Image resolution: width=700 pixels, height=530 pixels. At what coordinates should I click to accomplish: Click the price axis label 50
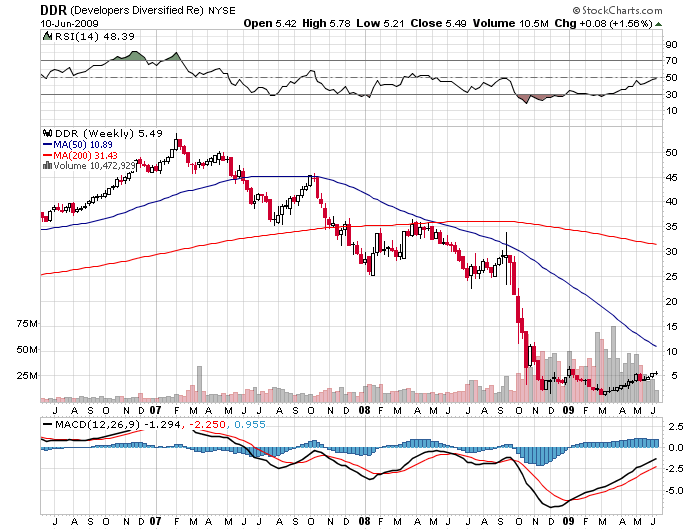pyautogui.click(x=671, y=152)
